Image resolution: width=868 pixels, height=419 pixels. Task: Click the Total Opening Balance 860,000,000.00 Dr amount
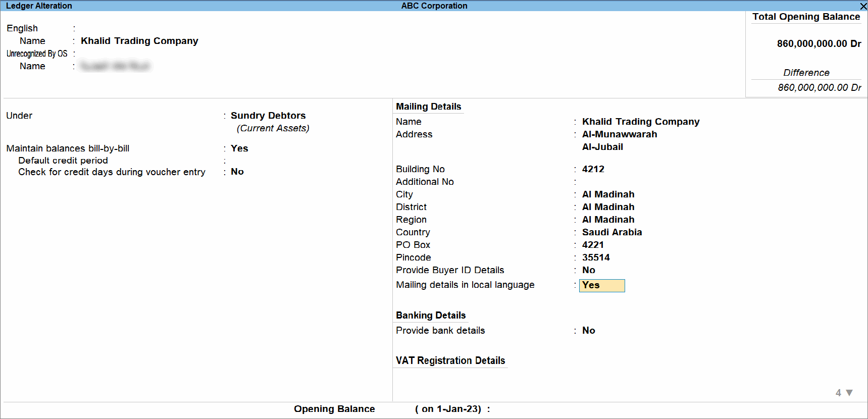[819, 44]
